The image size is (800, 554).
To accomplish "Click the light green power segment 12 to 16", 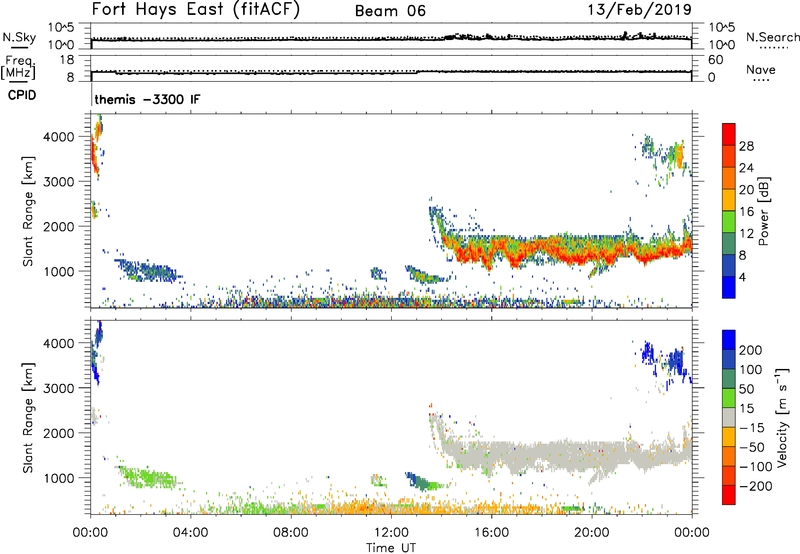I will coord(729,222).
